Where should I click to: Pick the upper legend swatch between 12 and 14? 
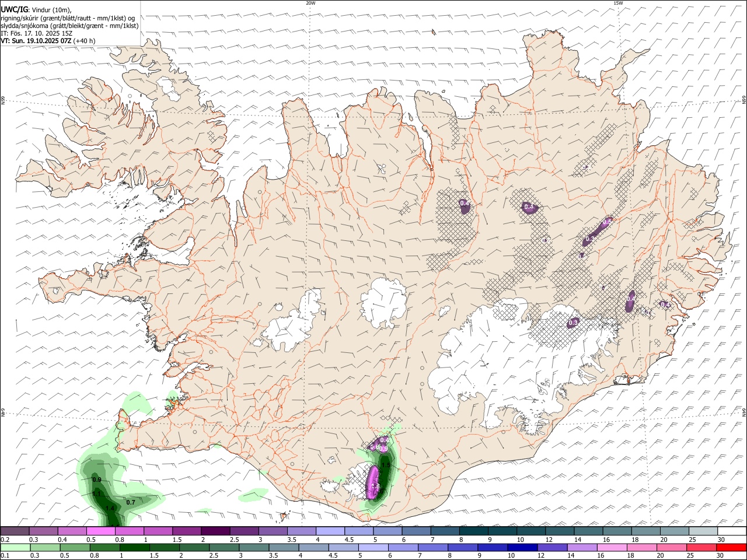click(559, 531)
